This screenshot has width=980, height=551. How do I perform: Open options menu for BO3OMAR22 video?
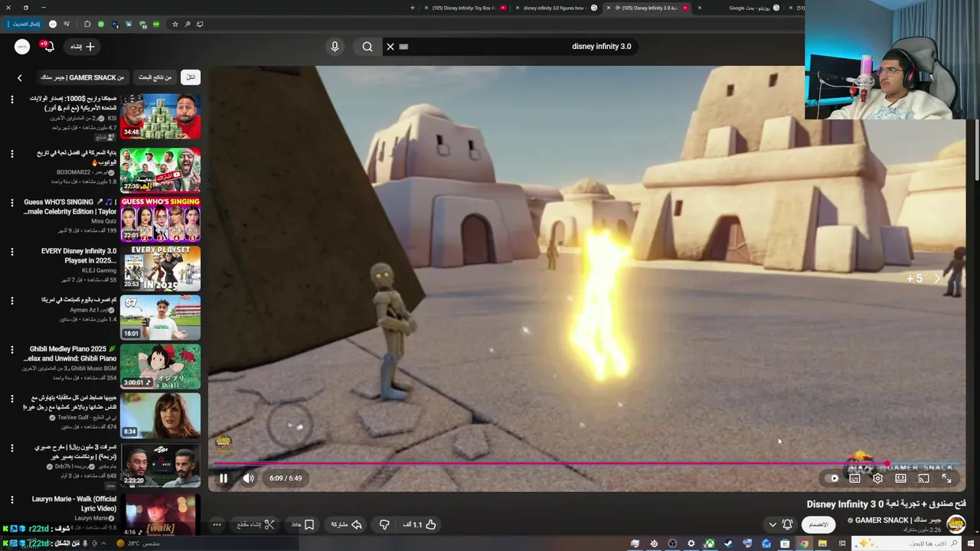coord(11,154)
